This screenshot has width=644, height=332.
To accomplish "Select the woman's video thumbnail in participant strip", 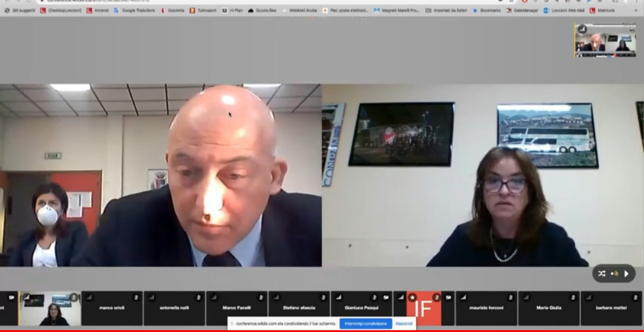I will [49, 308].
